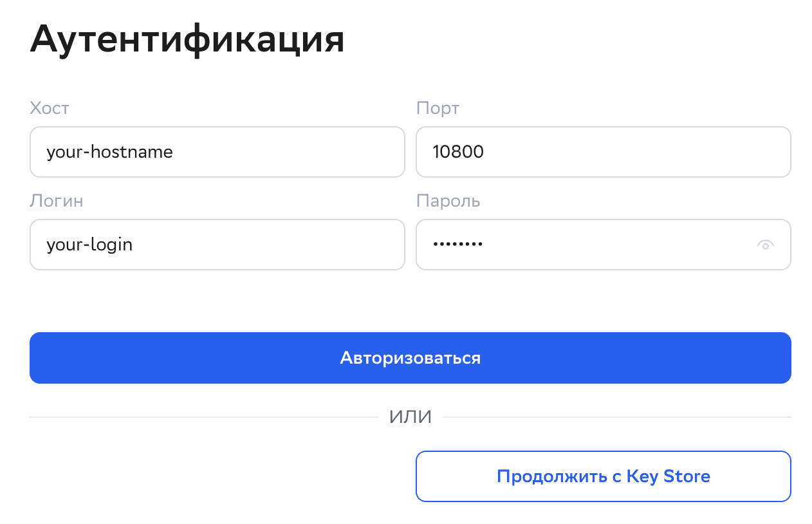
Task: Click the Пароль field label
Action: point(448,201)
